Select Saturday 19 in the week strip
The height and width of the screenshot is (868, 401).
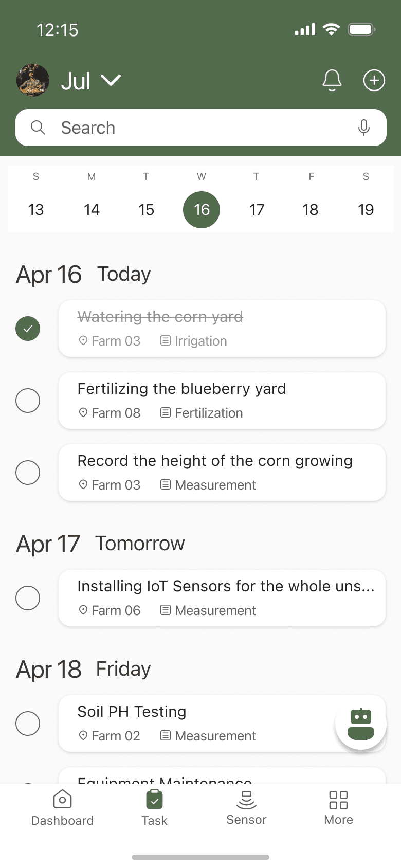pyautogui.click(x=366, y=210)
